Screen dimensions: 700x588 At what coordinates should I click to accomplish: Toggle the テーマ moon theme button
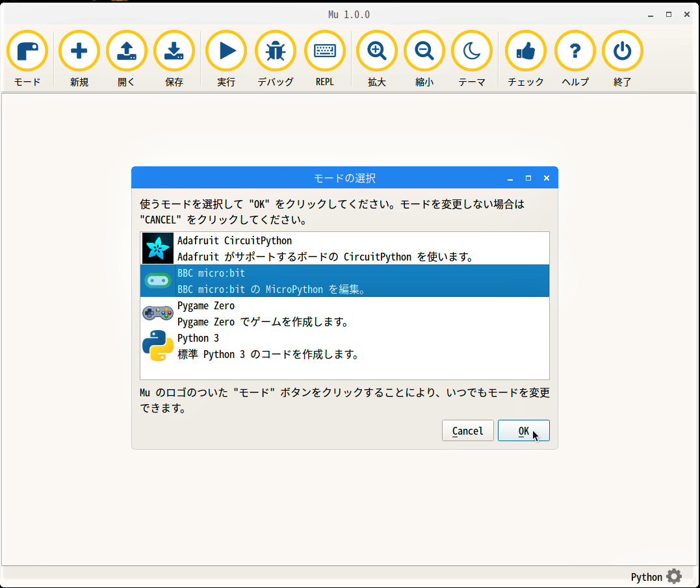click(472, 59)
